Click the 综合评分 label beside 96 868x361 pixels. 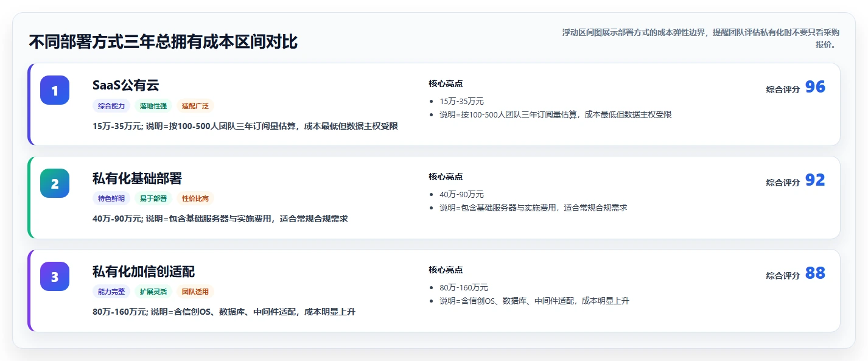click(x=783, y=89)
